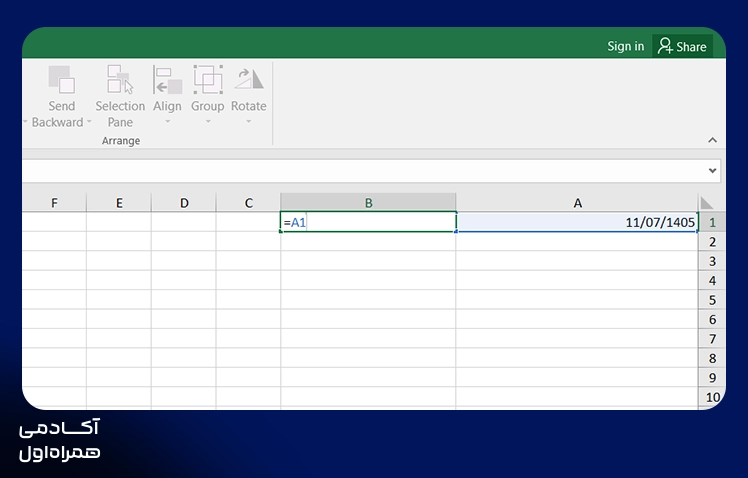Viewport: 748px width, 478px height.
Task: Expand the Align dropdown arrow
Action: (167, 122)
